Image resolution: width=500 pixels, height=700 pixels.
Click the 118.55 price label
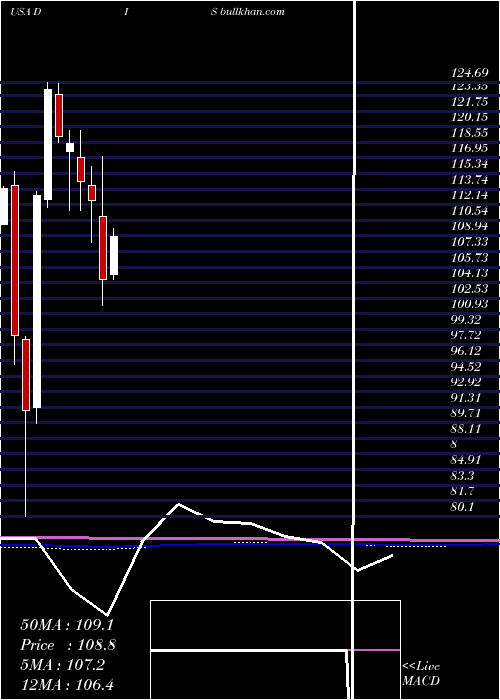pyautogui.click(x=470, y=133)
